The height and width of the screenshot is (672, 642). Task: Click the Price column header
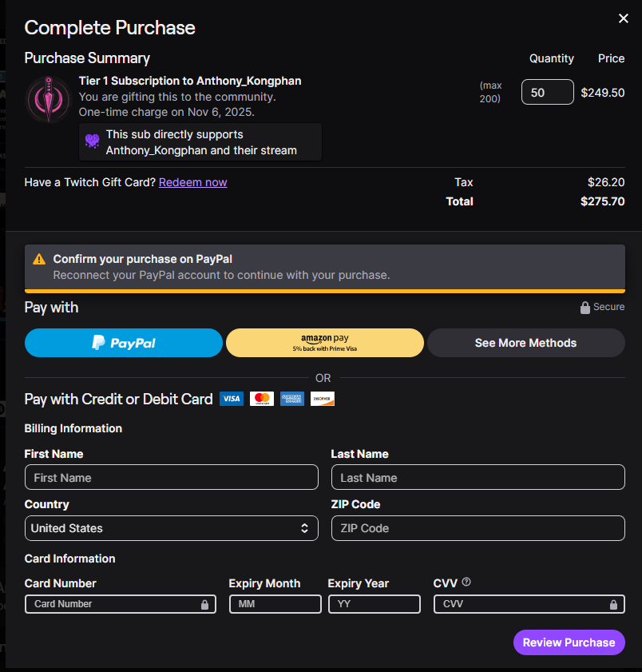(611, 58)
